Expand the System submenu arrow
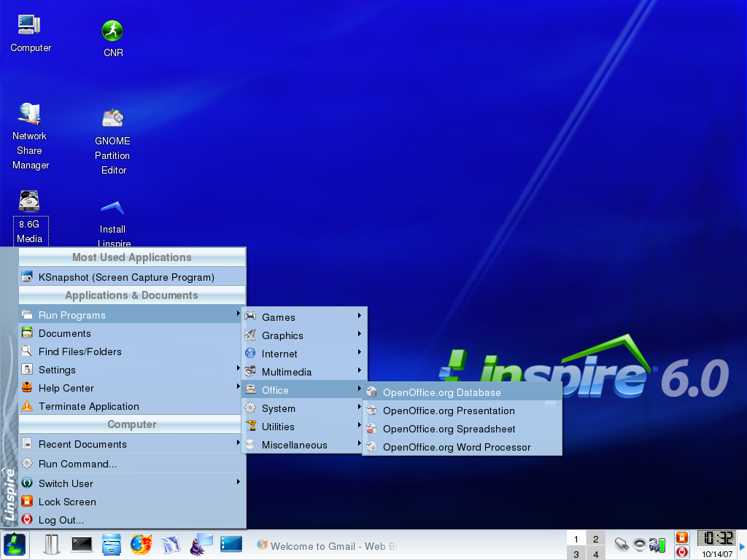This screenshot has height=560, width=747. (x=359, y=407)
